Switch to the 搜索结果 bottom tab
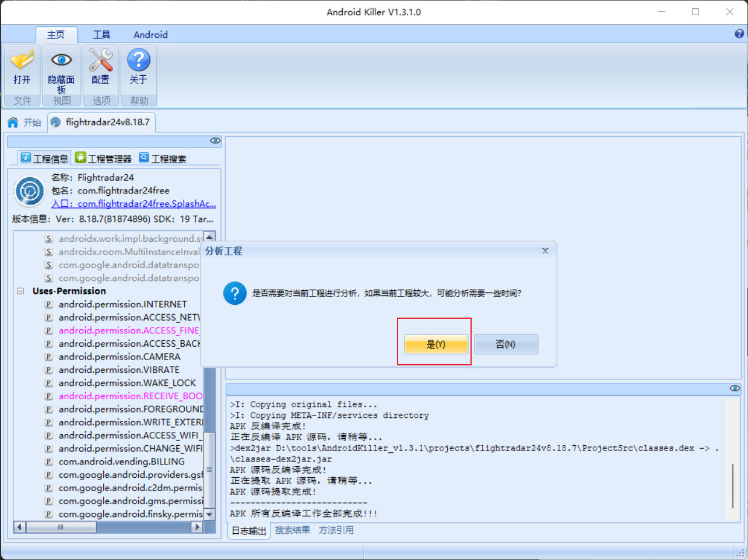The width and height of the screenshot is (748, 560). coord(293,530)
